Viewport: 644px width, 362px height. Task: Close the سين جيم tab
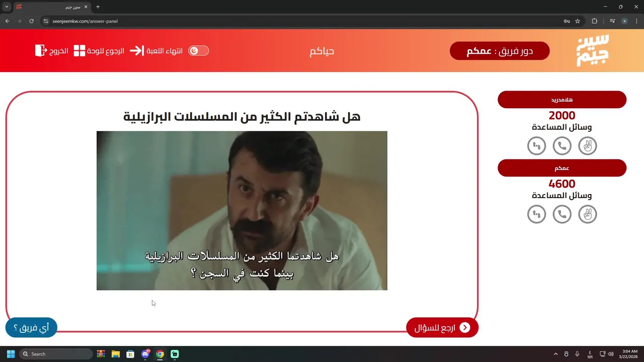(x=86, y=7)
